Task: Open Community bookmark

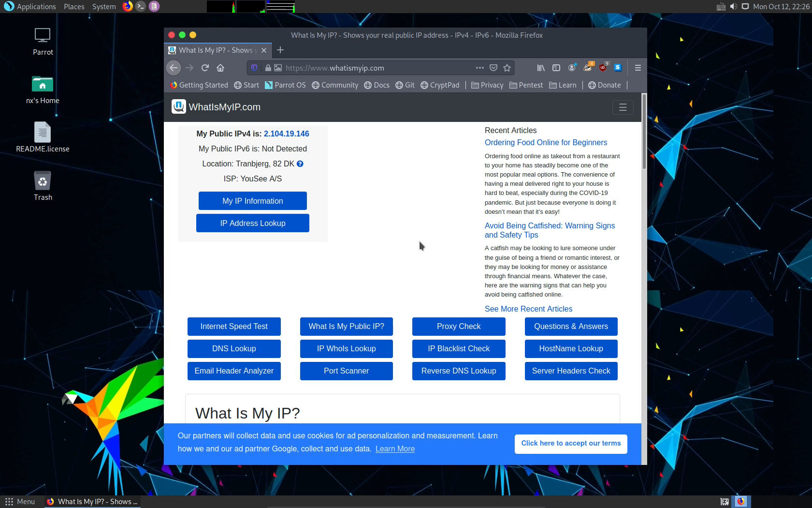Action: [x=335, y=85]
